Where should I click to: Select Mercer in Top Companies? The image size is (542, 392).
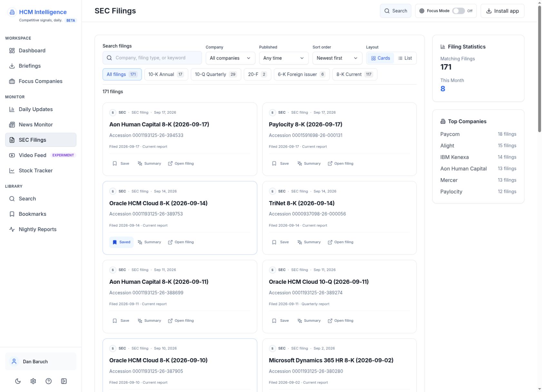click(x=478, y=180)
